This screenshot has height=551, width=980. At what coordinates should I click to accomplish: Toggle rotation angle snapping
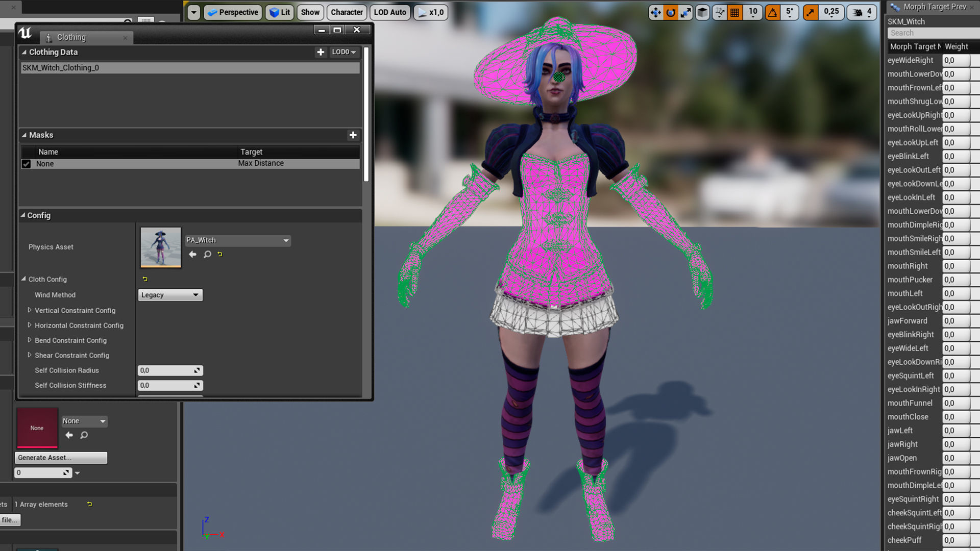point(773,12)
